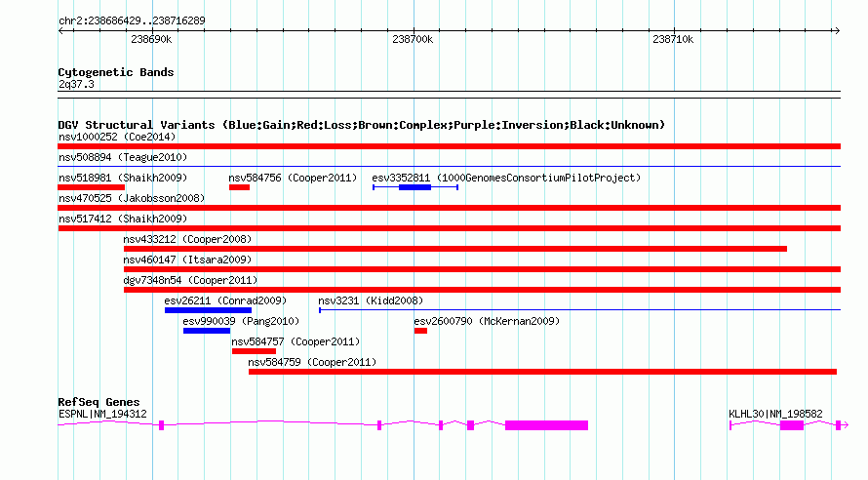Select the red bar of nsv433212 (Cooper2008)
The width and height of the screenshot is (868, 480).
click(x=455, y=249)
